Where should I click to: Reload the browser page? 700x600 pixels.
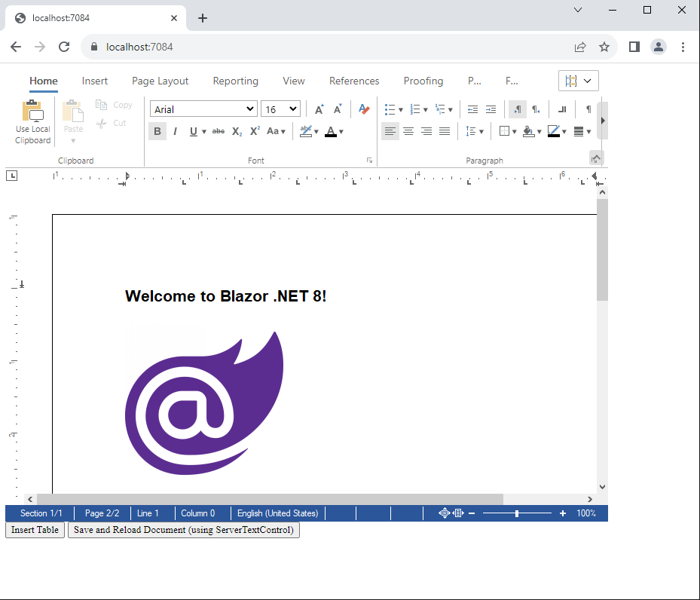[x=64, y=47]
